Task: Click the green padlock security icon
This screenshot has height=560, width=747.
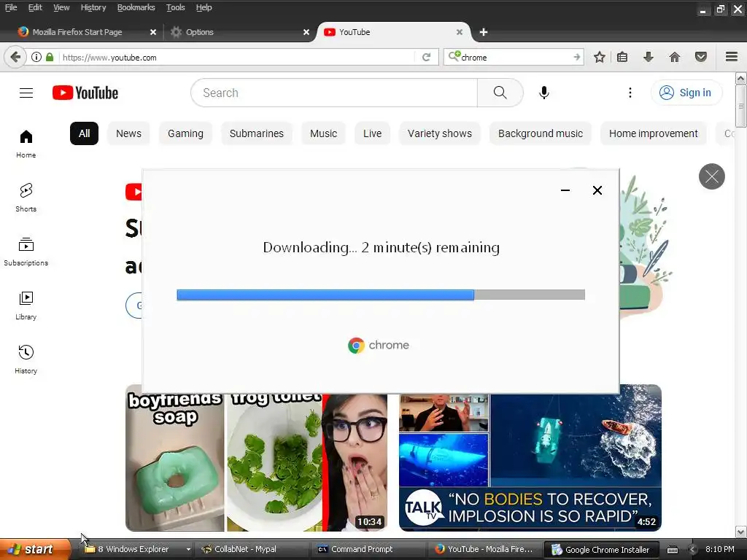Action: click(x=50, y=57)
